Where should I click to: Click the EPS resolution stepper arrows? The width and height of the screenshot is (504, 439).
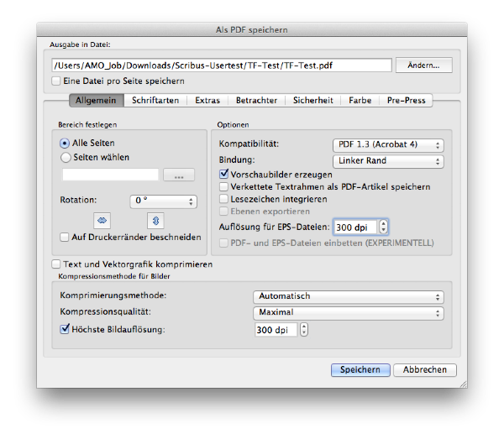384,227
